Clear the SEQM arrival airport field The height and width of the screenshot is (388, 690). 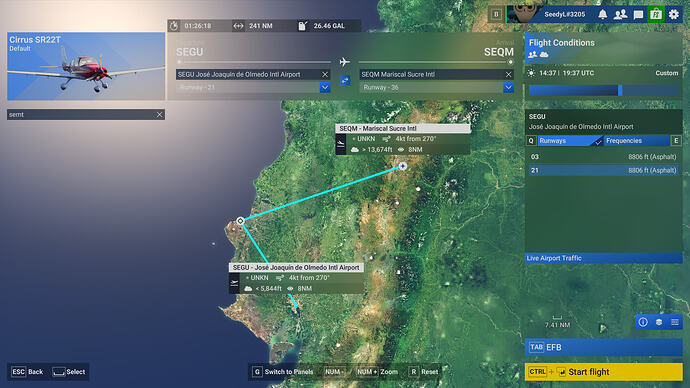(x=508, y=74)
